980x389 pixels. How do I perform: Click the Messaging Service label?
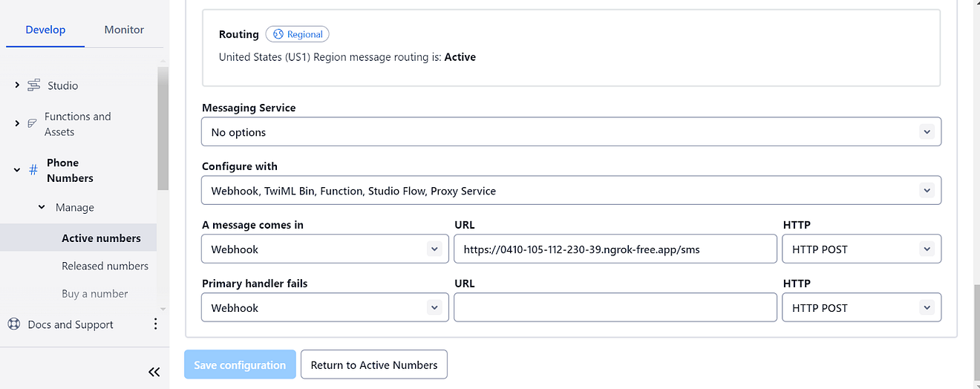(x=249, y=108)
